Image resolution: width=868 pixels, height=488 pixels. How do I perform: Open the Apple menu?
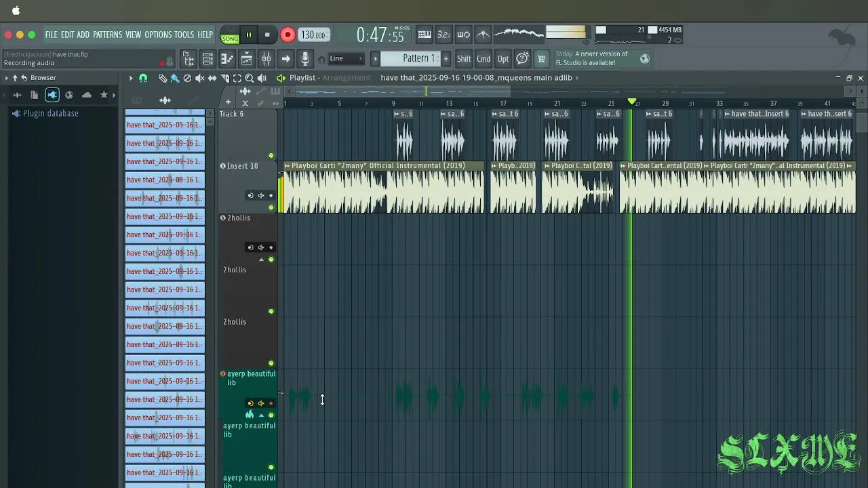pyautogui.click(x=16, y=10)
